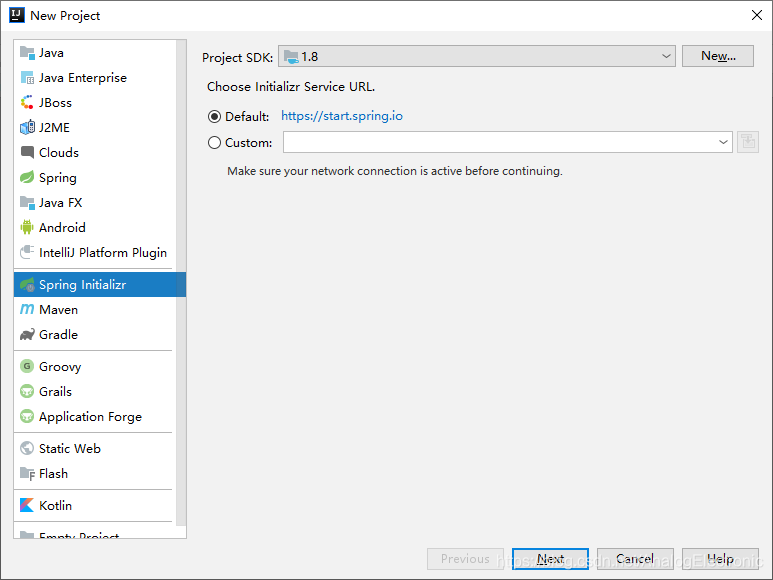Screen dimensions: 773x580
Task: Select Application Forge text
Action: tap(90, 417)
